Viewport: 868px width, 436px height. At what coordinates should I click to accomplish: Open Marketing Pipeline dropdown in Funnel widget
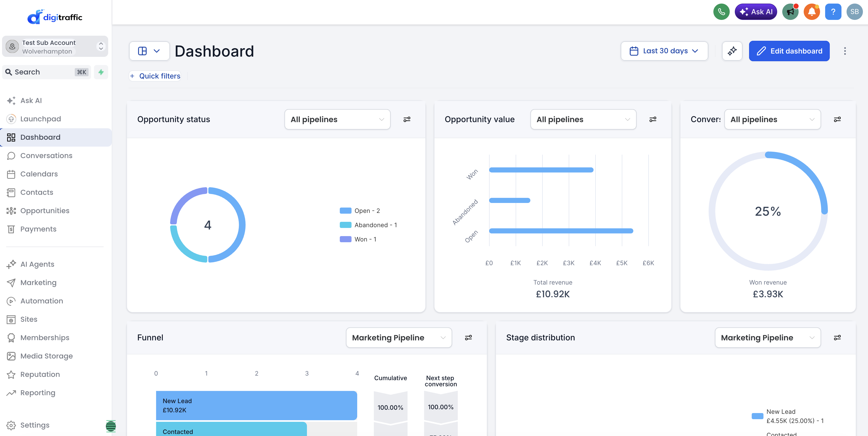[x=399, y=337]
